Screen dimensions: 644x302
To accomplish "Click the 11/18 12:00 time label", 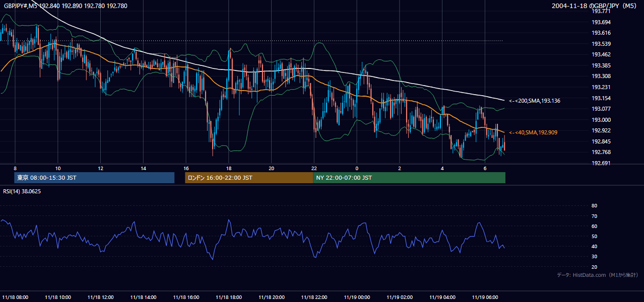I will pos(101,297).
